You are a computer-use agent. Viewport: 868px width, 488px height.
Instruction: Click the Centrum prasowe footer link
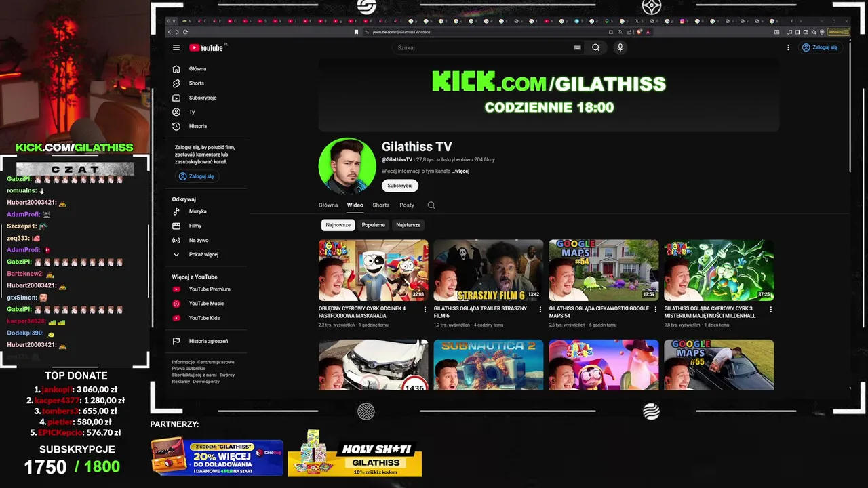216,362
